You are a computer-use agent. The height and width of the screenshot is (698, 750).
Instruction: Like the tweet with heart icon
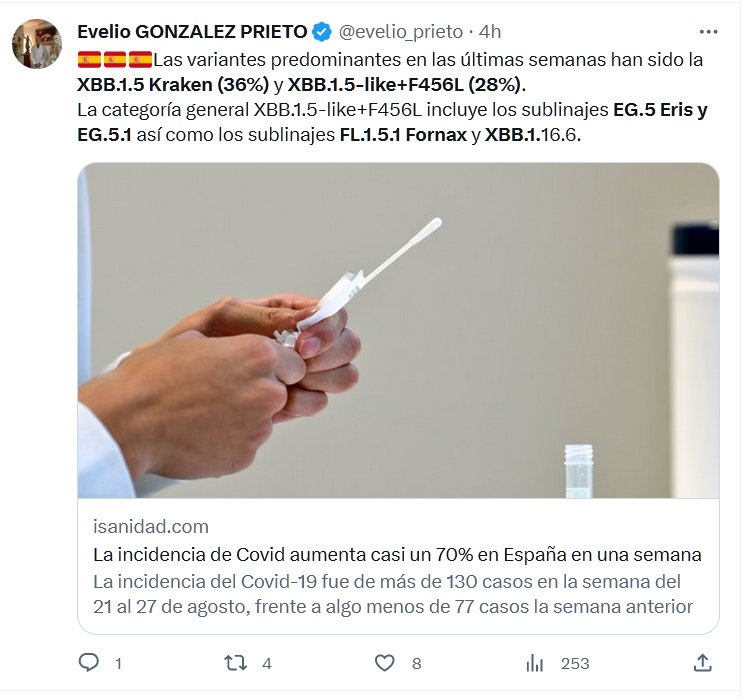click(x=385, y=663)
